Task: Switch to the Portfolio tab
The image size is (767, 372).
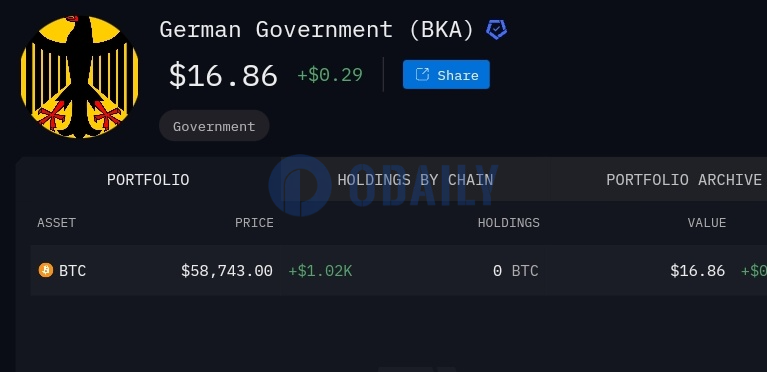Action: pos(148,180)
